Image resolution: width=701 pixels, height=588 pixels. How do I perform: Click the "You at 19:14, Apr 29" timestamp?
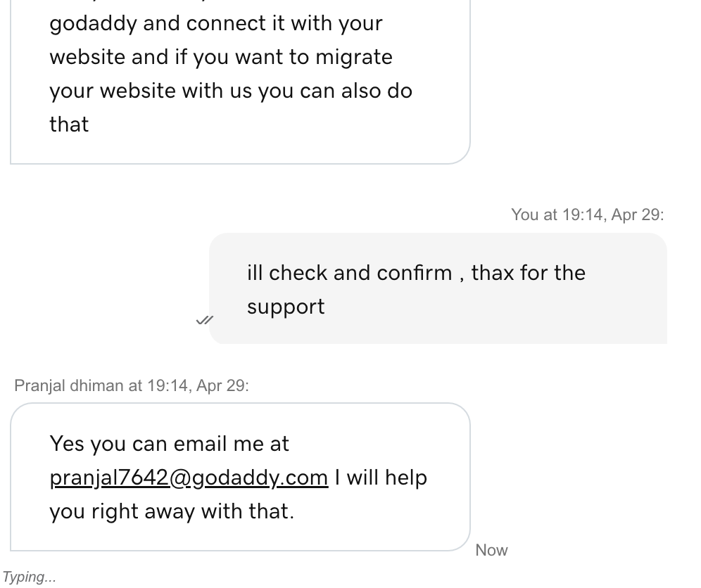coord(588,215)
